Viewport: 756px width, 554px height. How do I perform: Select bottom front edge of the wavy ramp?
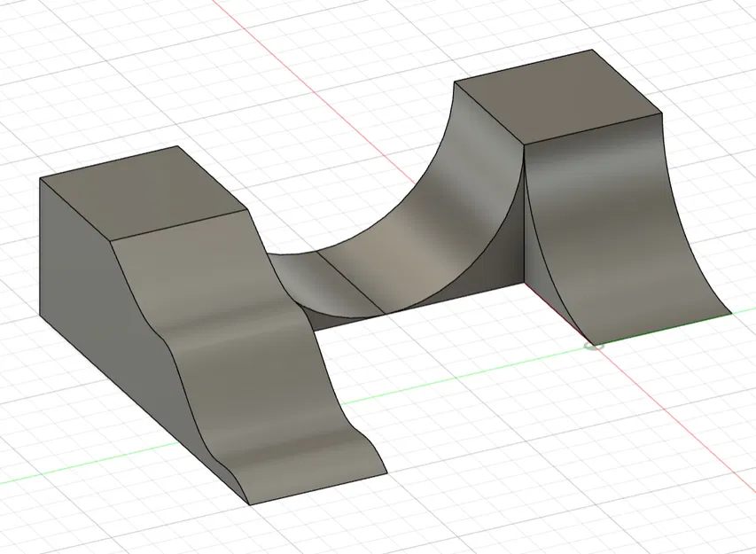point(318,489)
